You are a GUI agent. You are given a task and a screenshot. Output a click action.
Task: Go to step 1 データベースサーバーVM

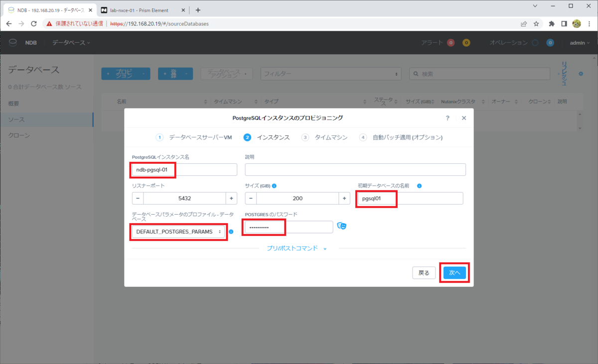pyautogui.click(x=194, y=137)
